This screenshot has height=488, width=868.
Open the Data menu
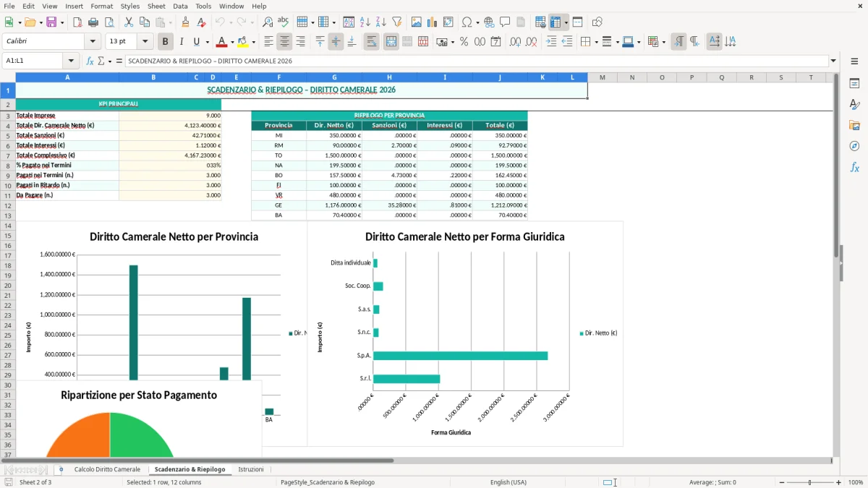180,6
